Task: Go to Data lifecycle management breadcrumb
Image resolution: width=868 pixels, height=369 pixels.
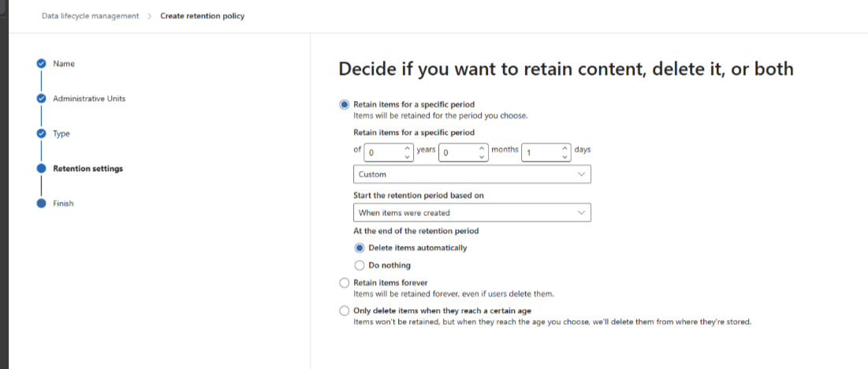Action: pyautogui.click(x=90, y=16)
